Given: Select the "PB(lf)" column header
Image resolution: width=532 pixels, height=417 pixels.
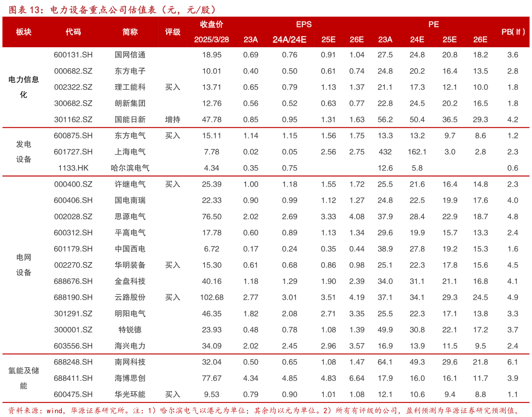Looking at the screenshot, I should pyautogui.click(x=513, y=32).
